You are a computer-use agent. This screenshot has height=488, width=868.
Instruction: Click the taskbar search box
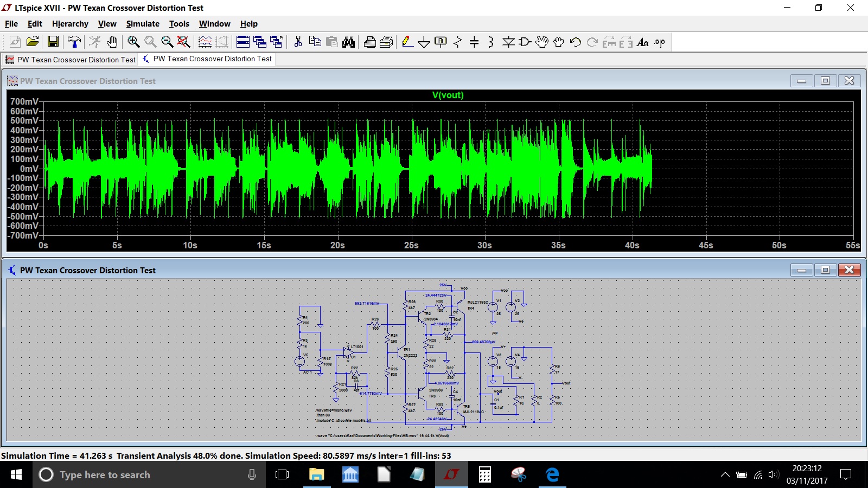149,474
